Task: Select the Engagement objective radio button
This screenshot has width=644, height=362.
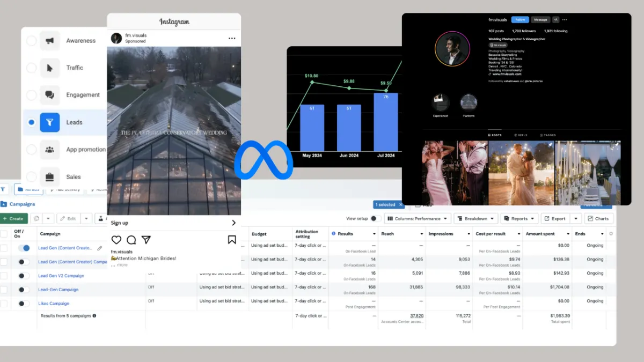Action: click(32, 95)
